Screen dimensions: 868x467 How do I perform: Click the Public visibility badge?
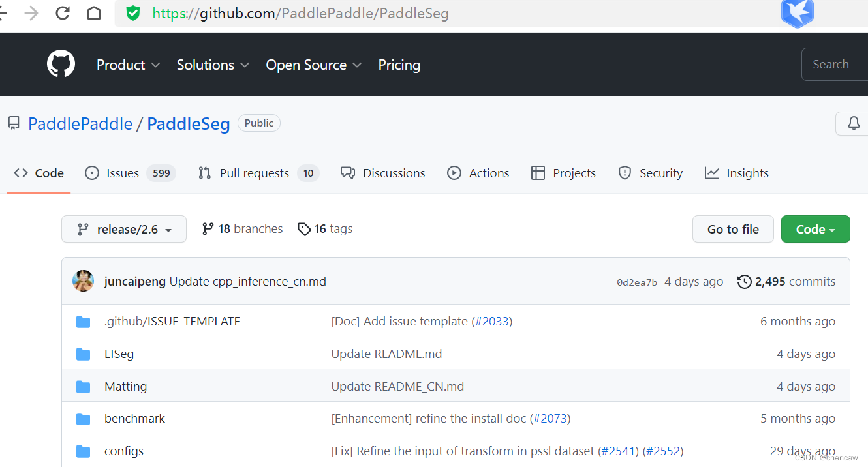259,123
